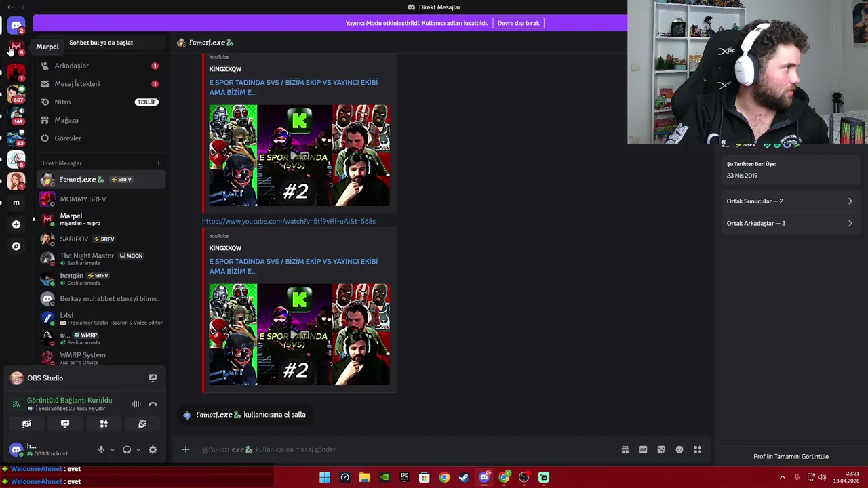Image resolution: width=868 pixels, height=488 pixels.
Task: Open the Marpel server icon
Action: (16, 47)
